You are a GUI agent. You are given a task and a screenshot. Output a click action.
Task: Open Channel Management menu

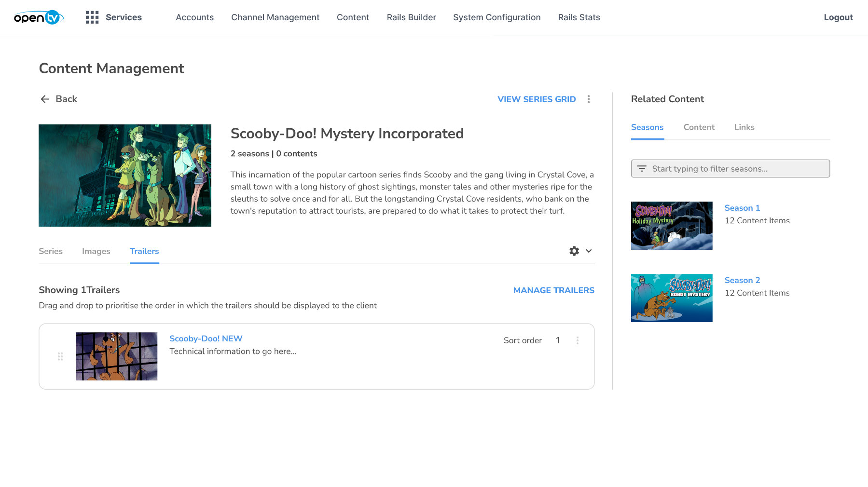click(275, 17)
